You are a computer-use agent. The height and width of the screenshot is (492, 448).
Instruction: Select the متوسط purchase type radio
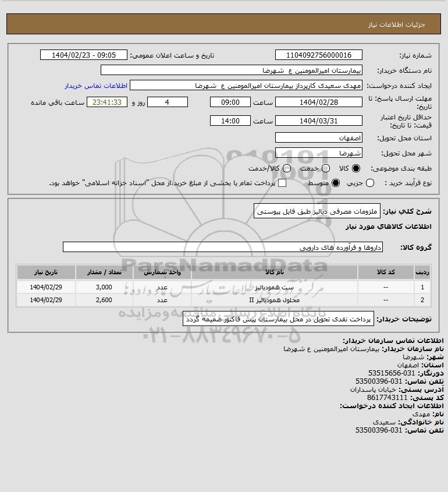336,183
